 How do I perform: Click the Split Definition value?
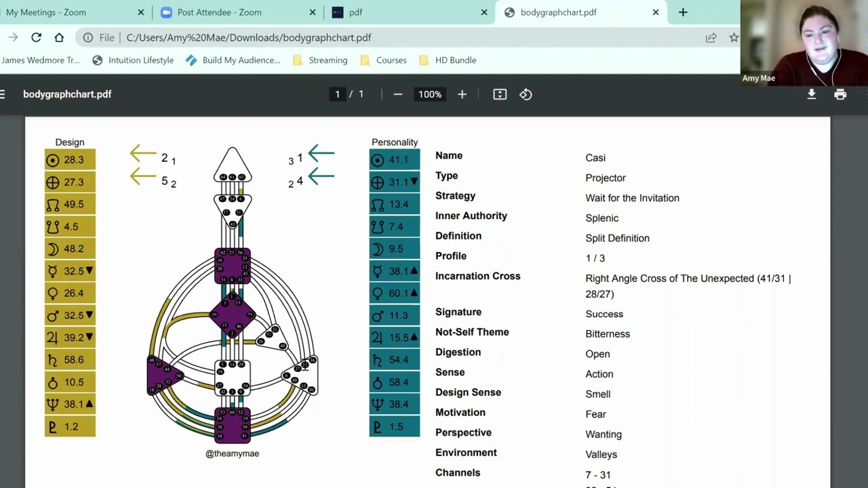[617, 238]
